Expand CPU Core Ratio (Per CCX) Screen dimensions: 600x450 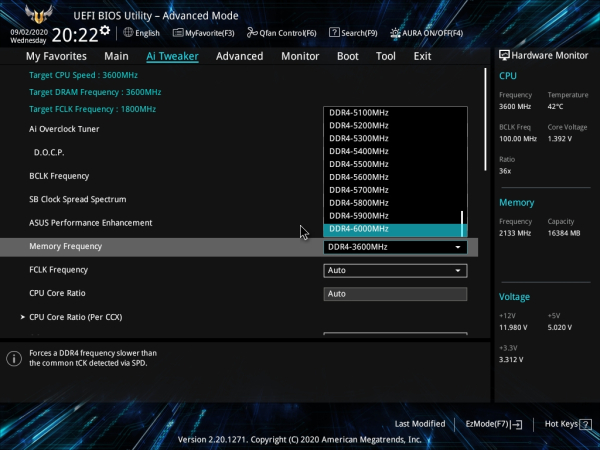click(75, 317)
